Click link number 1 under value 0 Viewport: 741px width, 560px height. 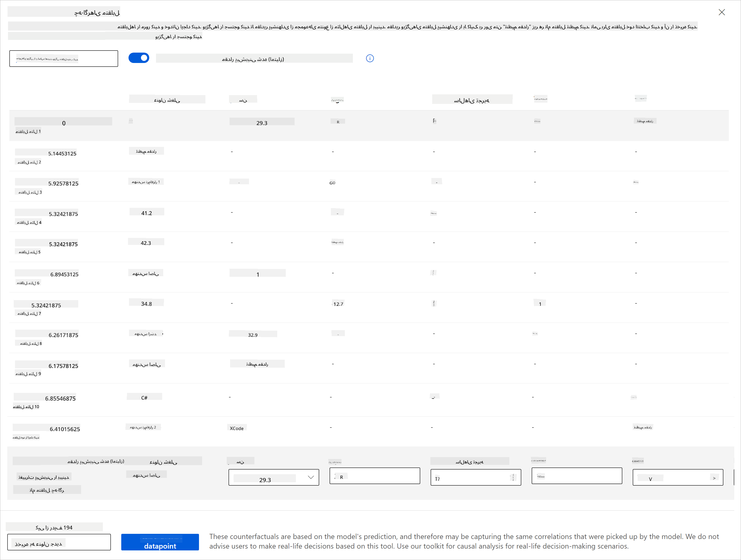click(28, 132)
